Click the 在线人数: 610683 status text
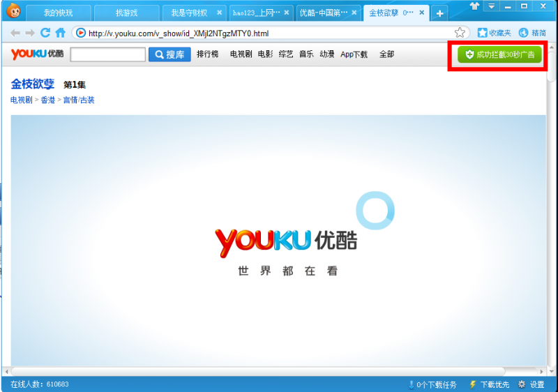The width and height of the screenshot is (558, 392). tap(40, 384)
